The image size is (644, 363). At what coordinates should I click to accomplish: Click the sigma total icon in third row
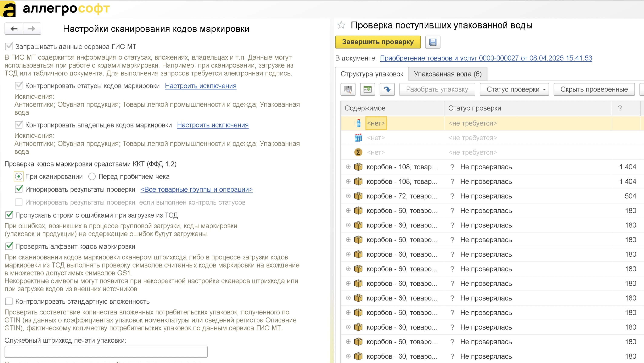pyautogui.click(x=358, y=152)
